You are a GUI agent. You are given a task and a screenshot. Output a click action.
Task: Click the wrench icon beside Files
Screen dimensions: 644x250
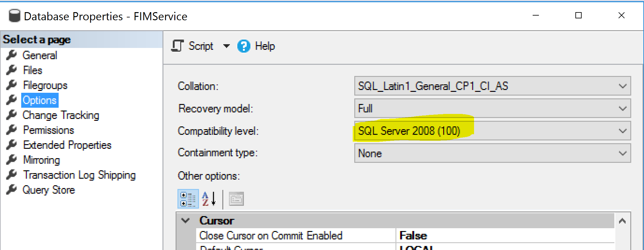12,70
